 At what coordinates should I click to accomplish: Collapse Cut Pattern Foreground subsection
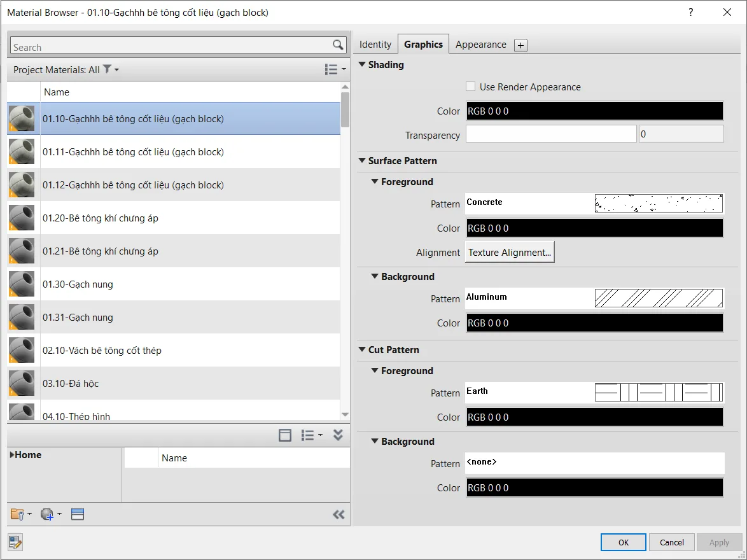(375, 370)
